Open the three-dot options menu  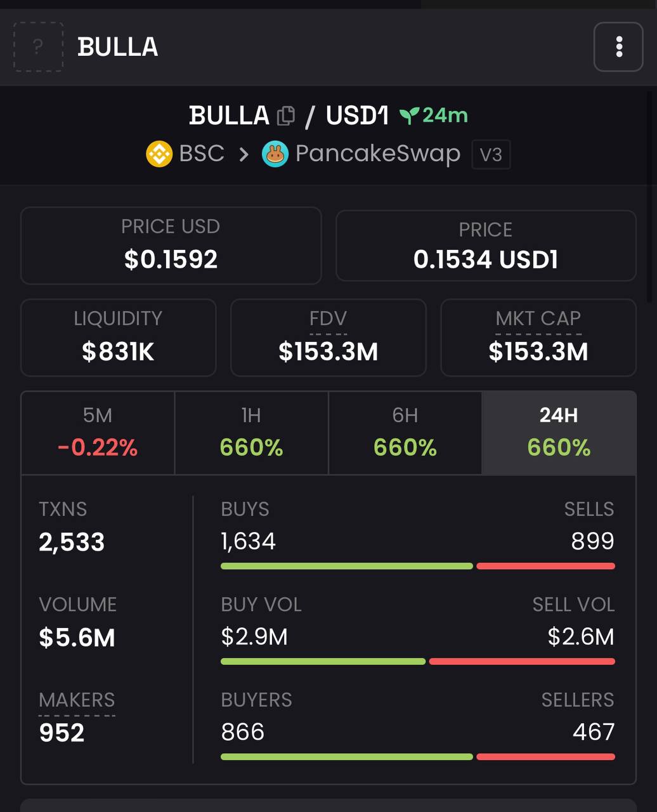coord(618,47)
